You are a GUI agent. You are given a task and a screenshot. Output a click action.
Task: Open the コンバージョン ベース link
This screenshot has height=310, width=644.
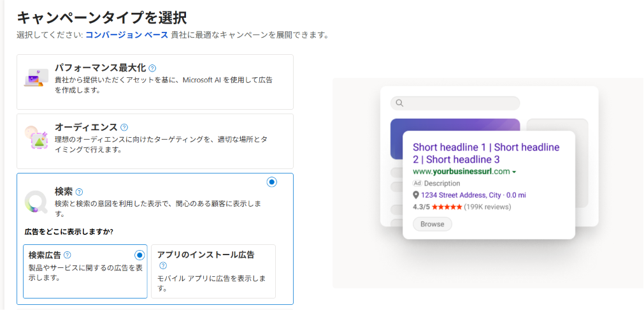coord(127,35)
